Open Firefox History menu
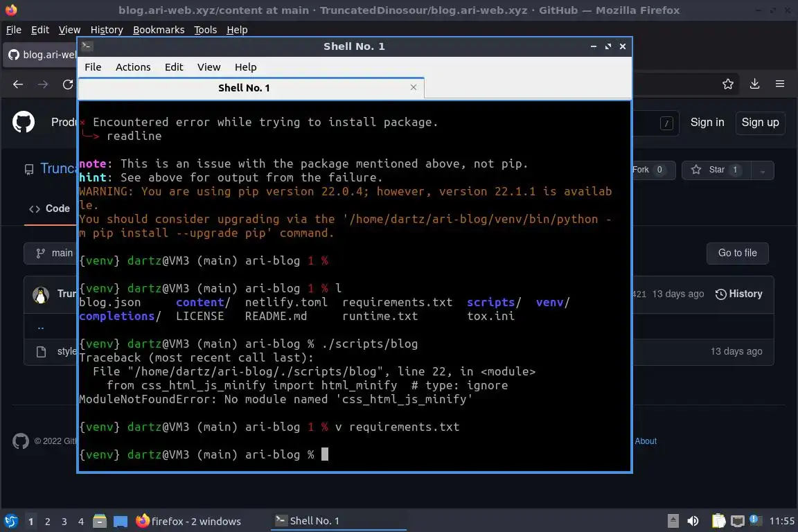Image resolution: width=798 pixels, height=532 pixels. [107, 30]
